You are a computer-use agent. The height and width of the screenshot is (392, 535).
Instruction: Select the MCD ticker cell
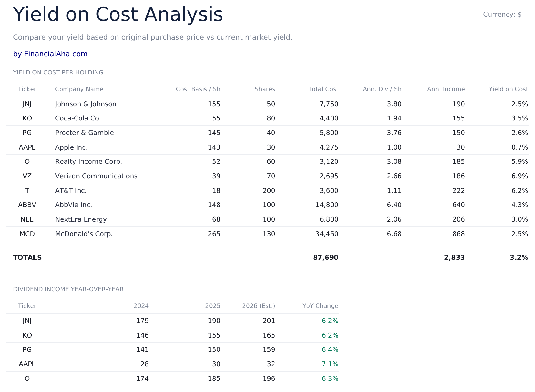pyautogui.click(x=27, y=234)
